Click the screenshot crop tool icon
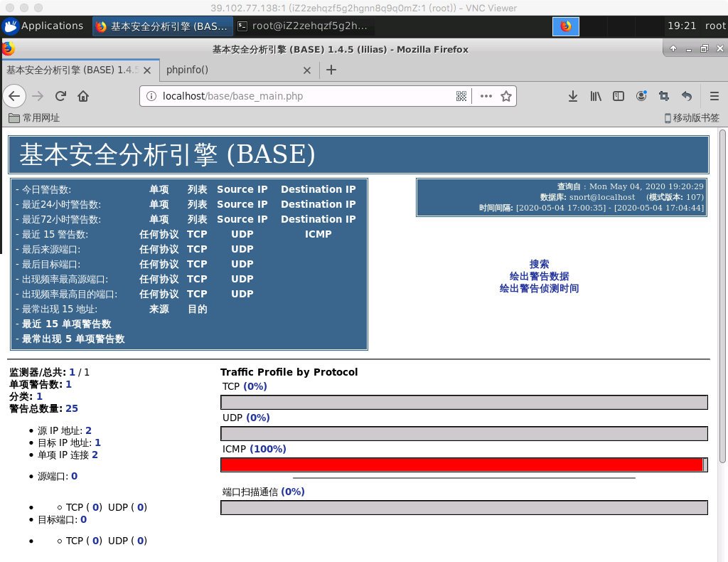The width and height of the screenshot is (728, 562). pos(664,96)
